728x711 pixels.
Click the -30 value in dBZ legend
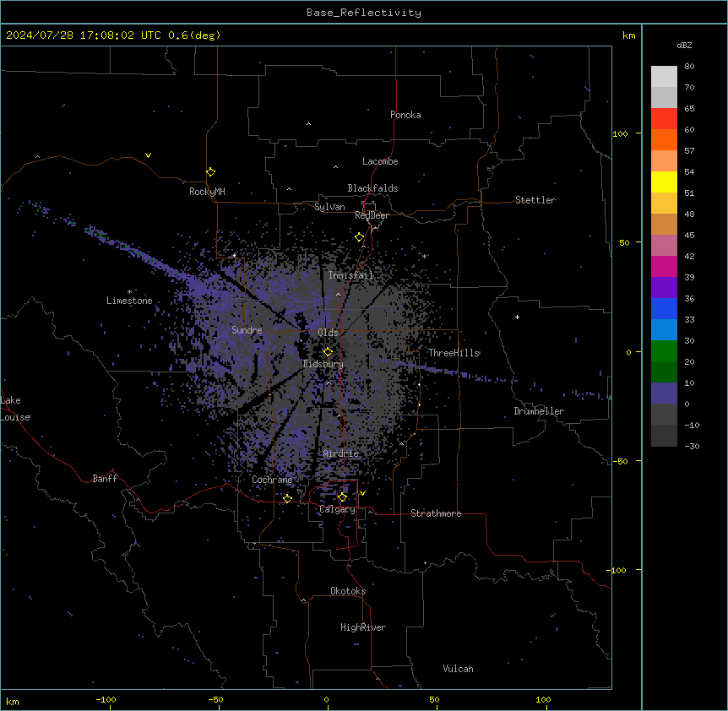tap(692, 447)
